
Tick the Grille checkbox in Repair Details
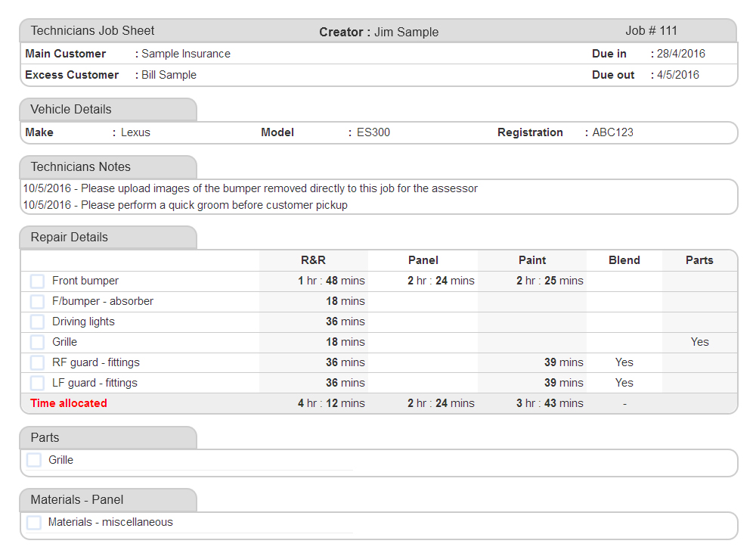click(37, 343)
